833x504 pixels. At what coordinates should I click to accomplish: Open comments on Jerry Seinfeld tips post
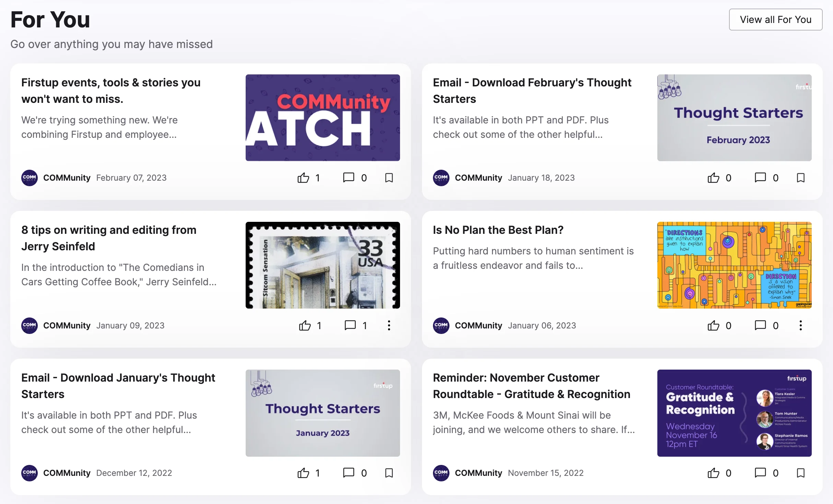pyautogui.click(x=350, y=325)
